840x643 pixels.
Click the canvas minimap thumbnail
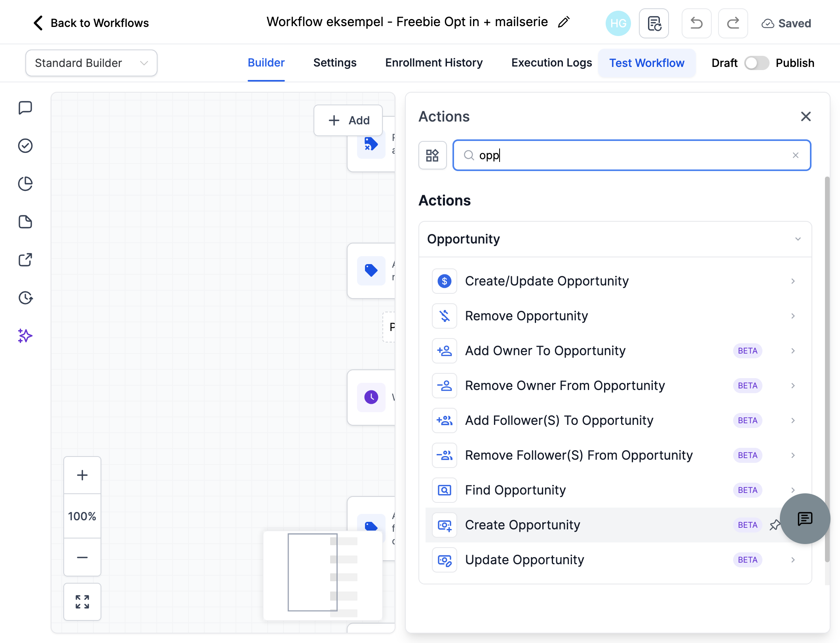[323, 575]
